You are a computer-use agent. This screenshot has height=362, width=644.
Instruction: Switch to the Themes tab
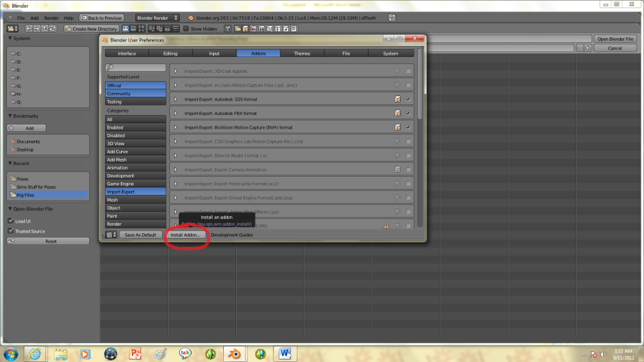tap(302, 53)
